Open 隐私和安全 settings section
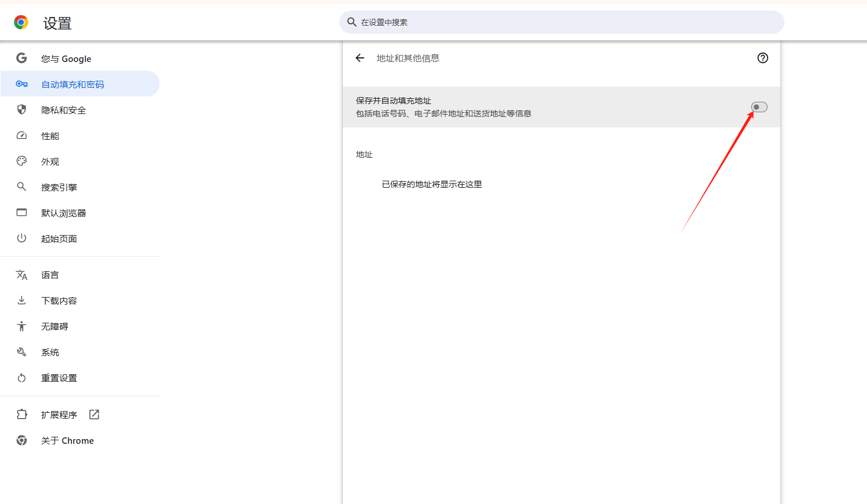Image resolution: width=867 pixels, height=504 pixels. pyautogui.click(x=80, y=110)
